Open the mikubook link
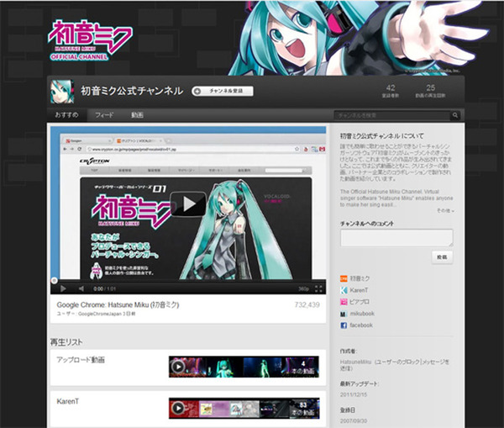Image resolution: width=504 pixels, height=428 pixels. click(362, 314)
